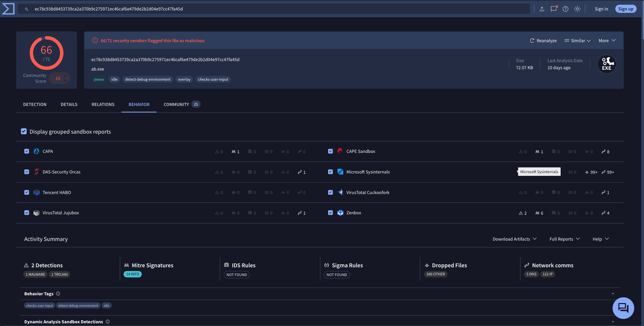The image size is (644, 326).
Task: Click the checks-user-input behavior tag
Action: 39,306
